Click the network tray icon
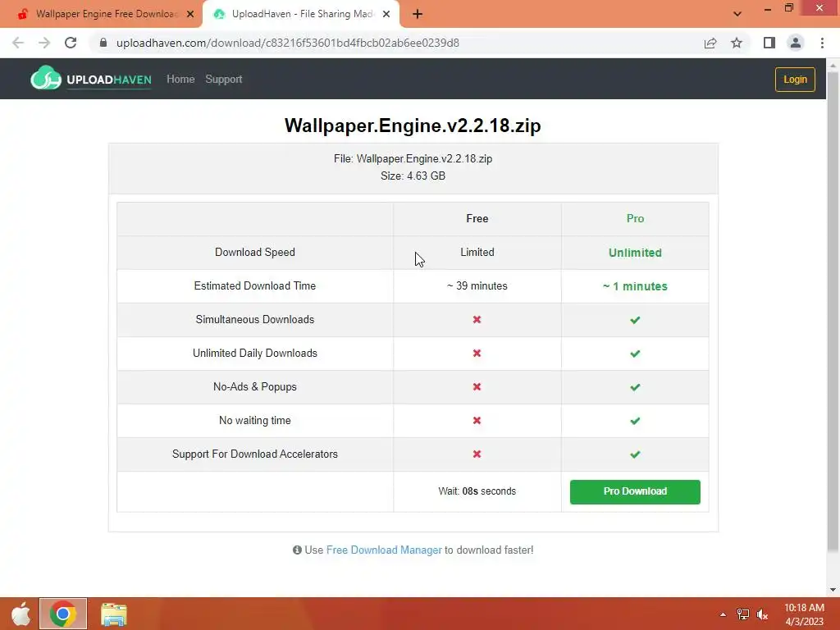This screenshot has height=630, width=840. coord(743,614)
